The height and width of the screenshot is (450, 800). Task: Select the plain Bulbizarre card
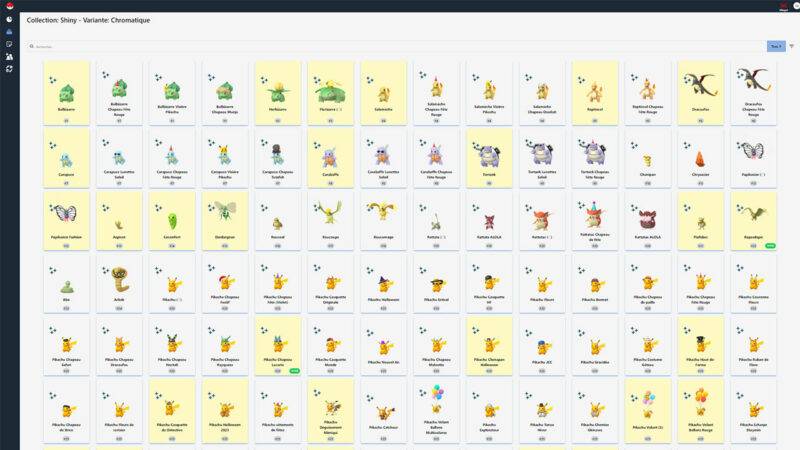(x=66, y=93)
